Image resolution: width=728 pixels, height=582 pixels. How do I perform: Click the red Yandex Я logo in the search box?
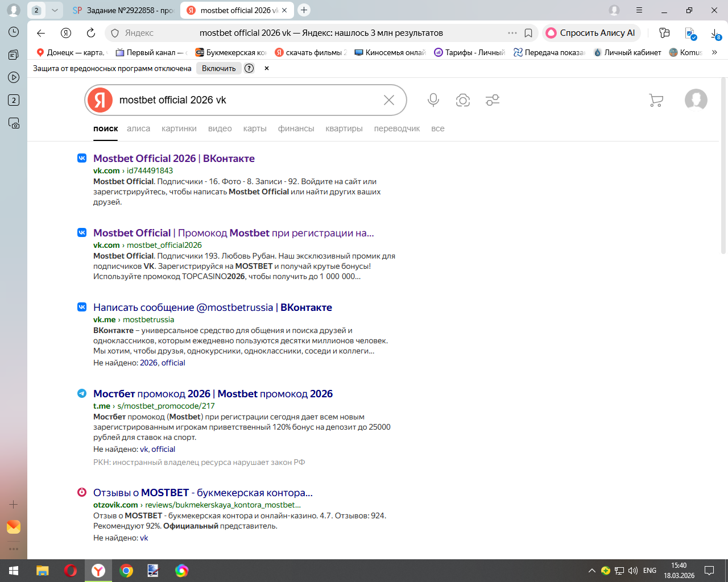100,100
